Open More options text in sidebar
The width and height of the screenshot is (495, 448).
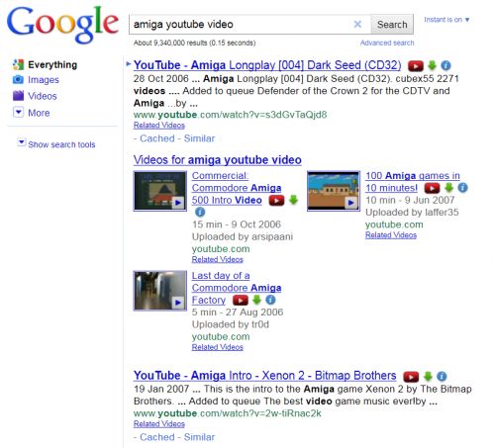[x=39, y=113]
